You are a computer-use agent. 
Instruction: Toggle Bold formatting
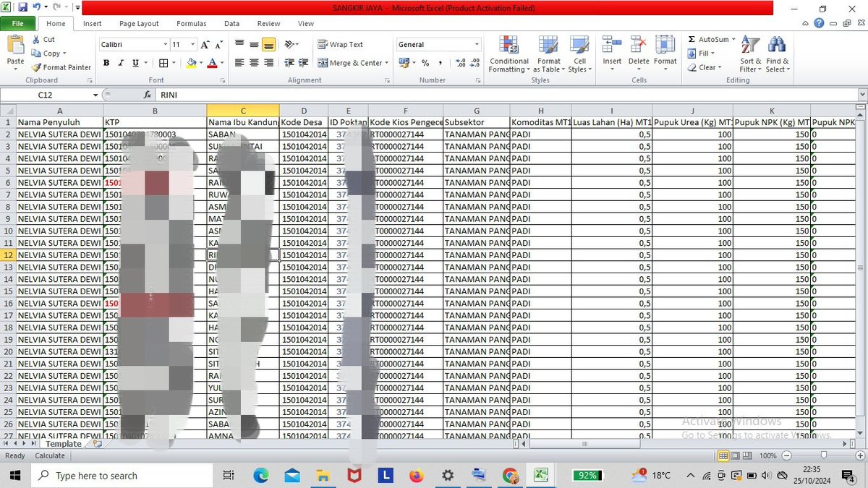click(x=106, y=63)
